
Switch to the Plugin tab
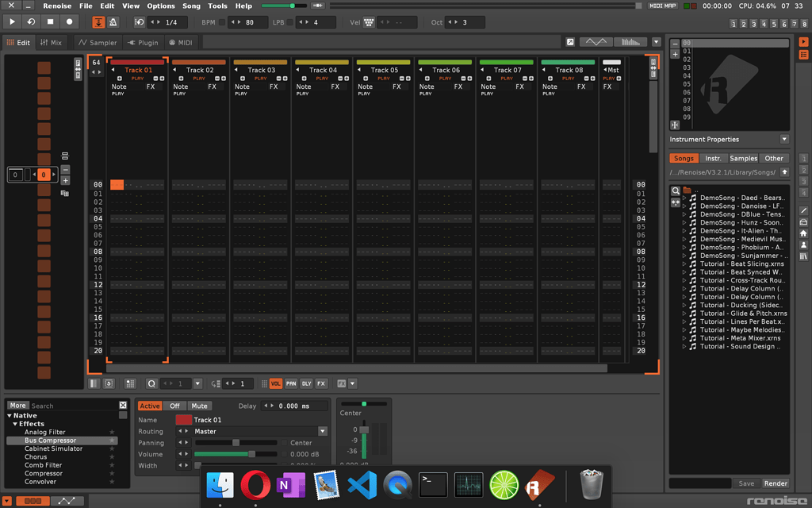click(x=143, y=43)
